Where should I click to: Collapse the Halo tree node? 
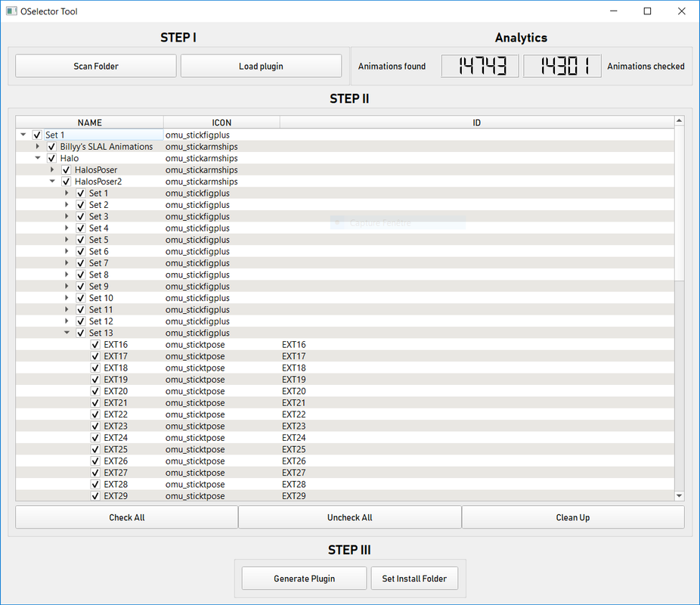[37, 157]
